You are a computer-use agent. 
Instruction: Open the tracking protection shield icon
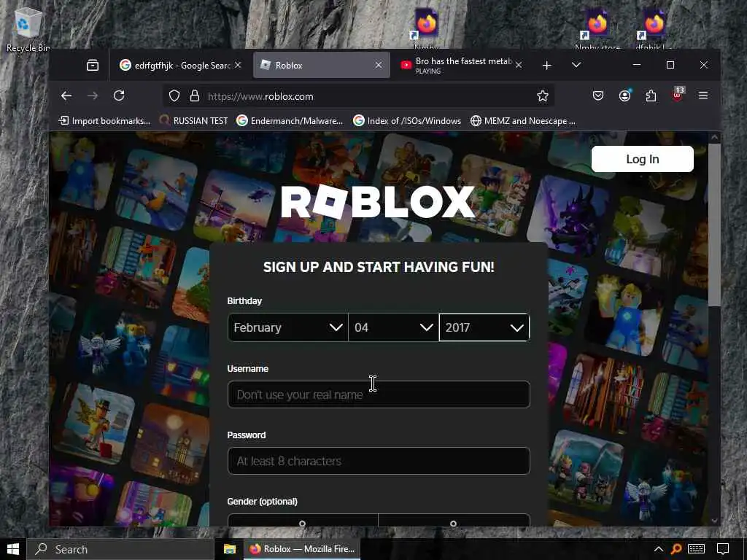coord(174,96)
